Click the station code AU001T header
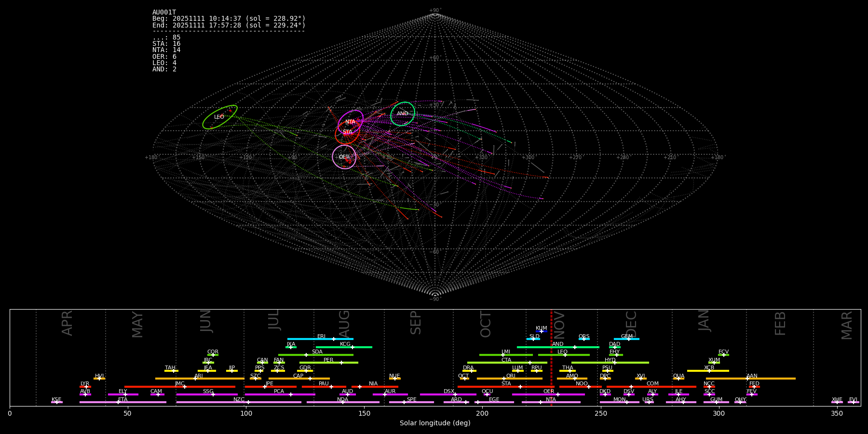 pos(164,13)
